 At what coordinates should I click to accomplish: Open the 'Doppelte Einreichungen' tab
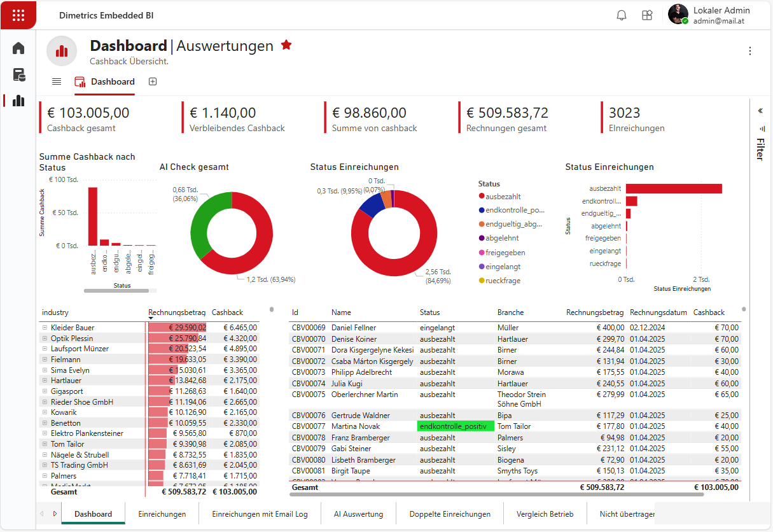[450, 513]
